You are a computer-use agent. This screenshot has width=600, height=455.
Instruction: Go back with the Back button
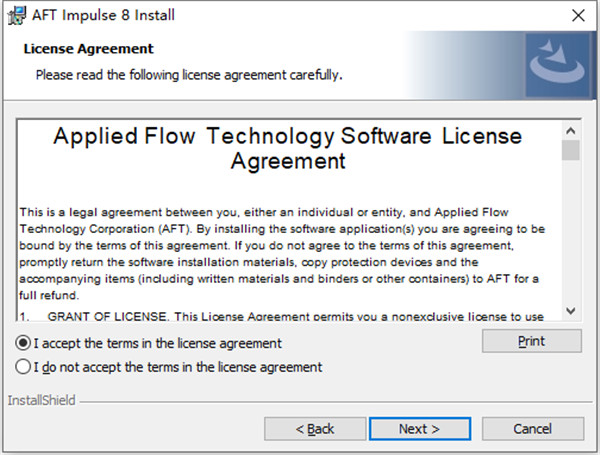click(314, 428)
